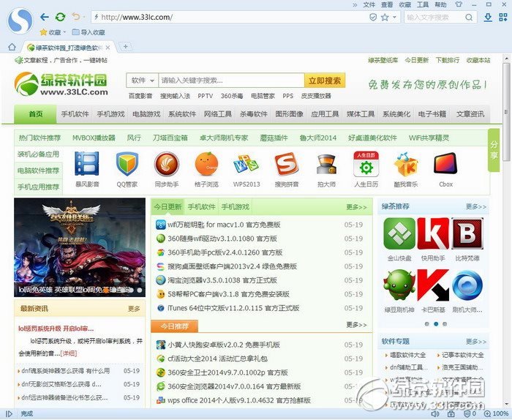
Task: Open 快用助手 red K icon
Action: point(433,234)
